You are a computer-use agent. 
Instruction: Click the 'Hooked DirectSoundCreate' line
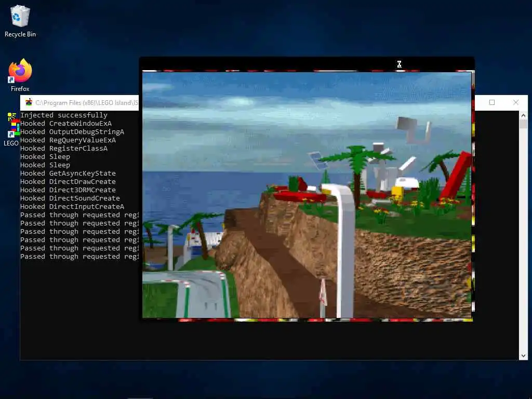tap(70, 198)
